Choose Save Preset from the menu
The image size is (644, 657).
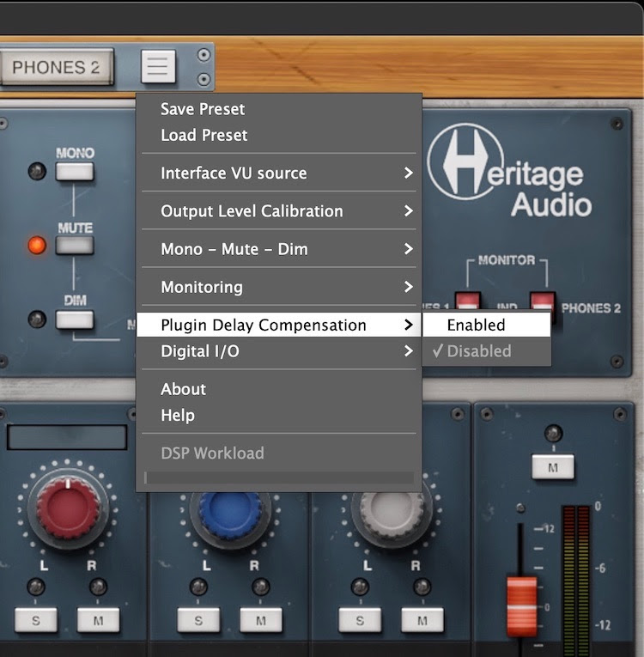pyautogui.click(x=203, y=109)
